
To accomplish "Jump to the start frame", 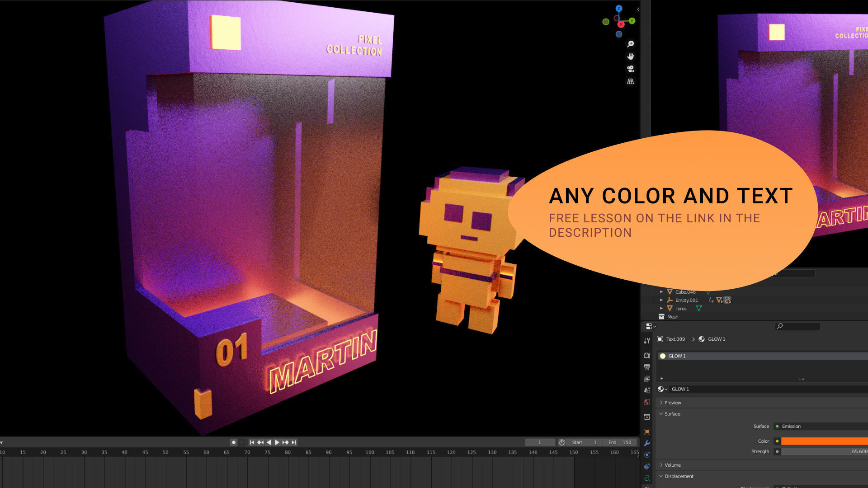I will pyautogui.click(x=252, y=442).
